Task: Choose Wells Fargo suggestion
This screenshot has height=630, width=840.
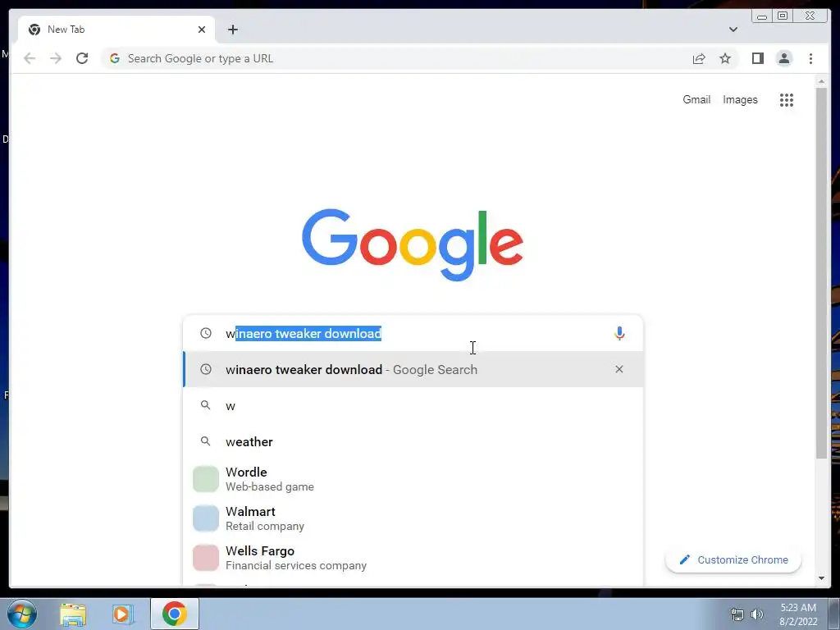Action: [x=413, y=558]
